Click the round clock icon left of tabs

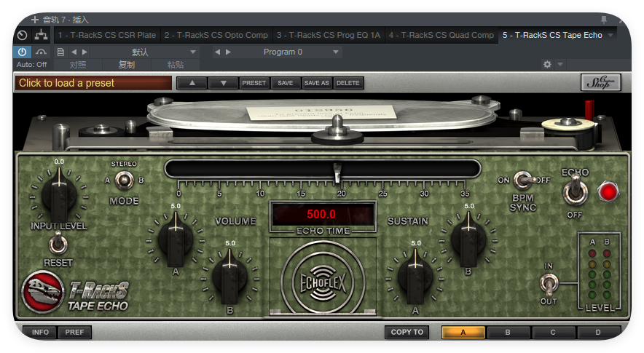pyautogui.click(x=22, y=35)
